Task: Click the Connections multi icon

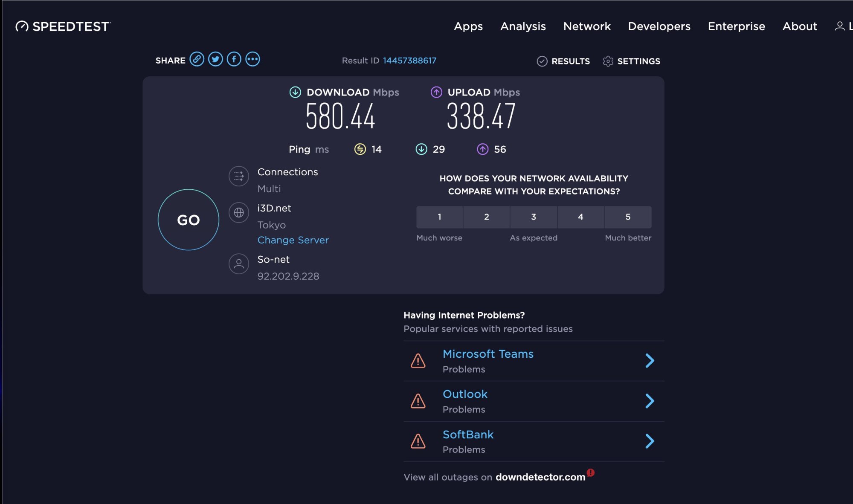Action: coord(239,176)
